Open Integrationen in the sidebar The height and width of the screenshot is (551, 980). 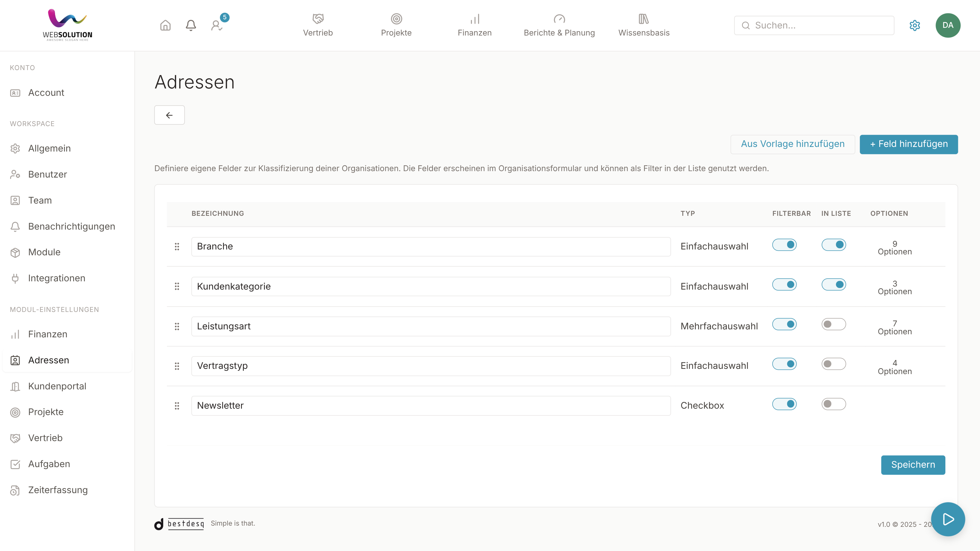click(x=67, y=278)
